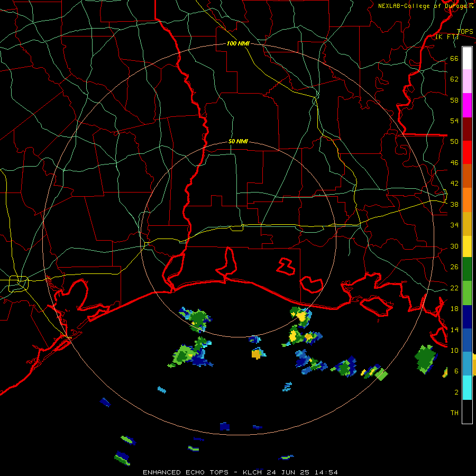Viewport: 476px width, 476px height.
Task: Click the "50" scale value in the legend
Action: [x=454, y=142]
